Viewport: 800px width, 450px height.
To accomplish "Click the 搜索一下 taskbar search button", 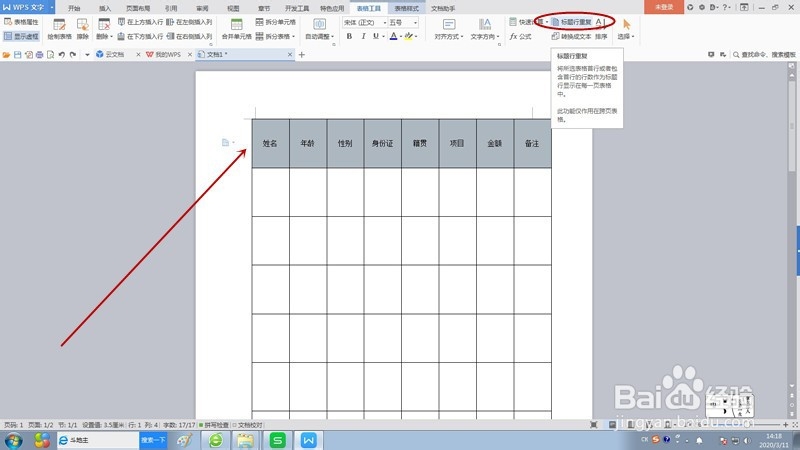I will point(153,440).
